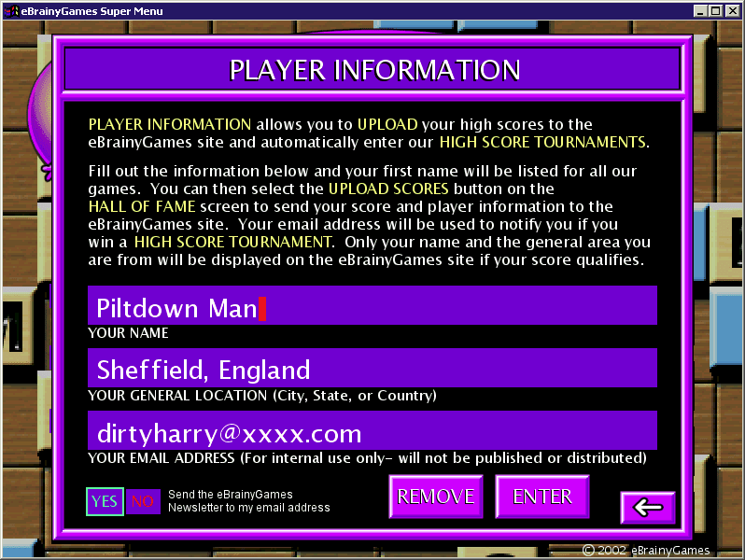The width and height of the screenshot is (745, 560).
Task: Click the ENTER button
Action: [x=542, y=497]
